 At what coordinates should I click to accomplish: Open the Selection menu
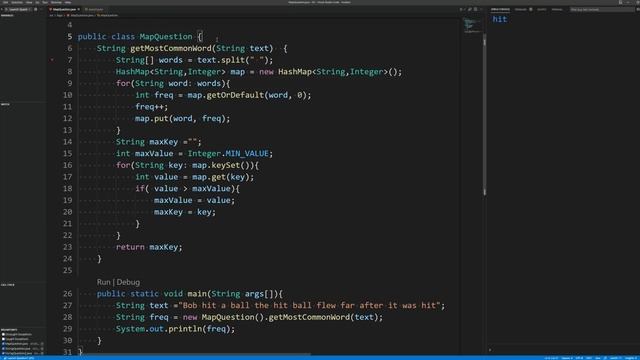(17, 2)
